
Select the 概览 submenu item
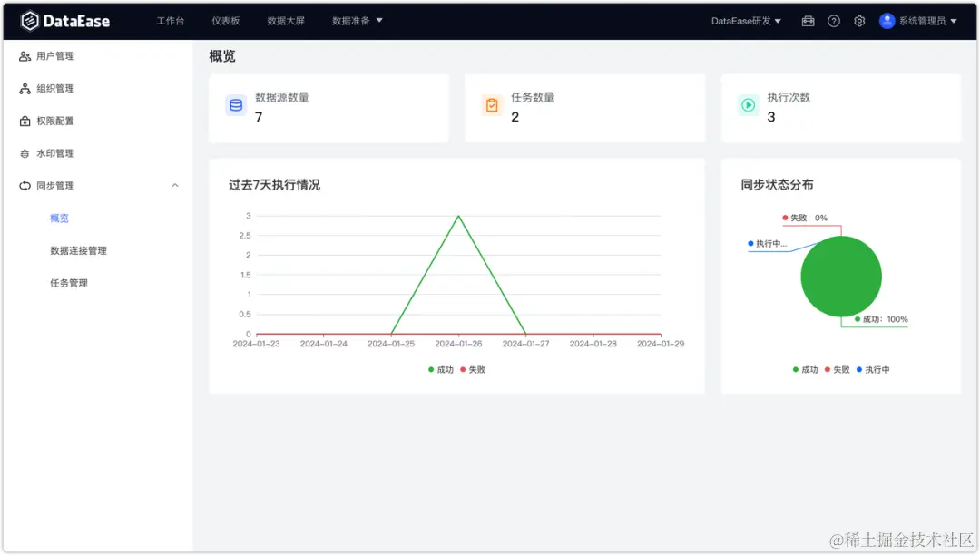point(59,219)
